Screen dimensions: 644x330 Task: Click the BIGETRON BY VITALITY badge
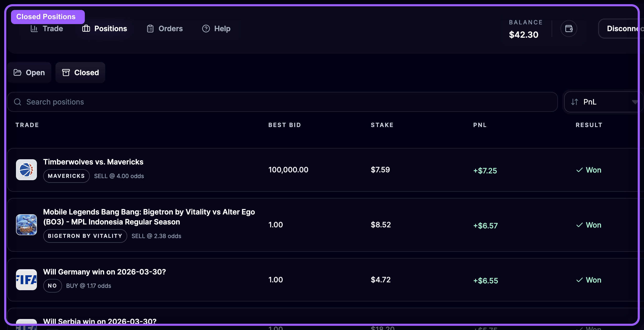(85, 236)
